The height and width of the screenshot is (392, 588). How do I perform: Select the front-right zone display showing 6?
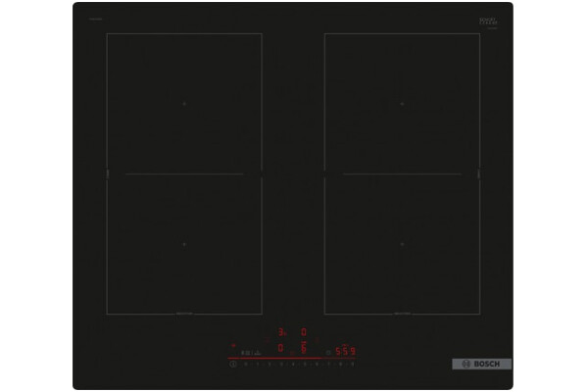[304, 348]
